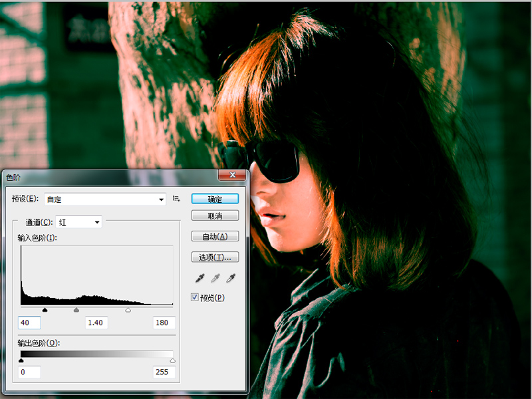Close the Levels dialog window

click(x=232, y=176)
